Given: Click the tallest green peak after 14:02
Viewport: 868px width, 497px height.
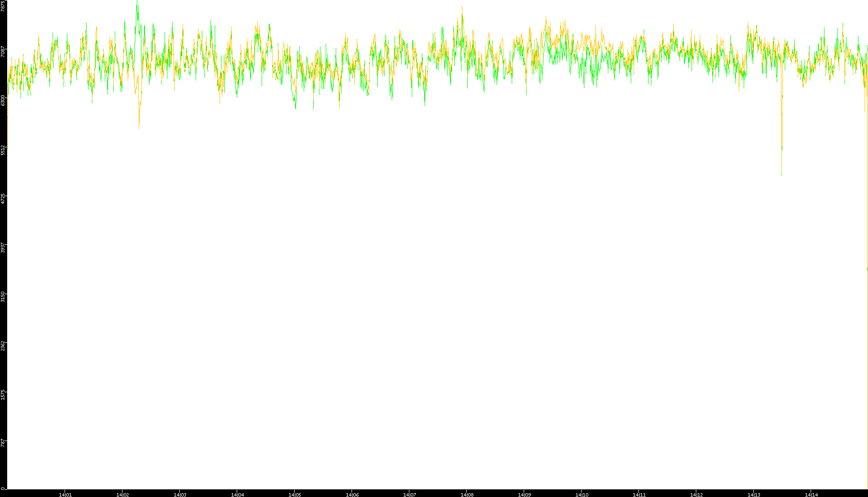Looking at the screenshot, I should pos(137,1).
